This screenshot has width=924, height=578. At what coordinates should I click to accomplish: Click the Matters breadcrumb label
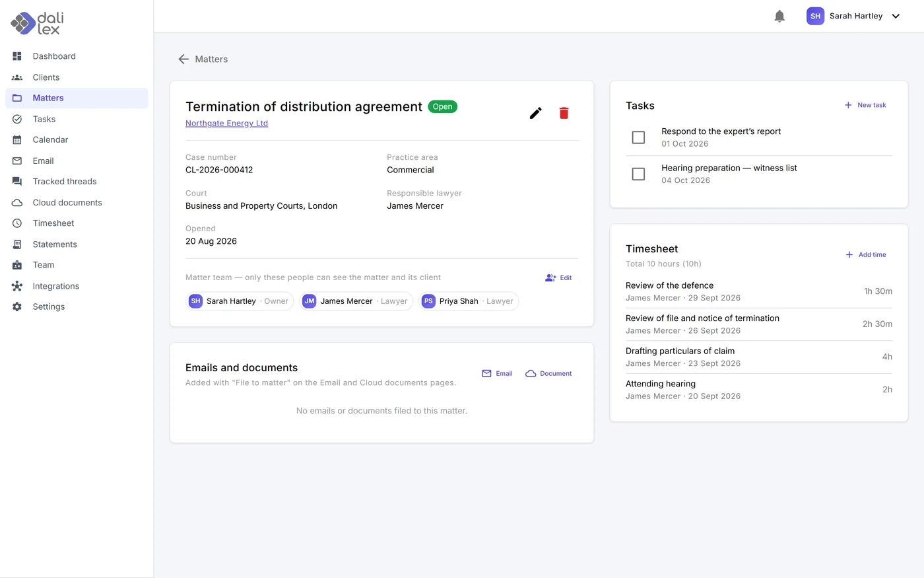click(x=211, y=59)
